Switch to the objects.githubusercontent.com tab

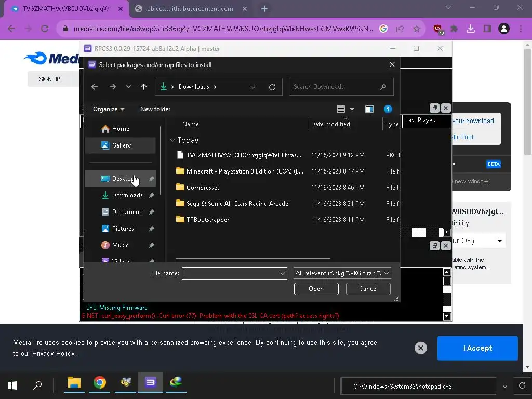tap(191, 9)
